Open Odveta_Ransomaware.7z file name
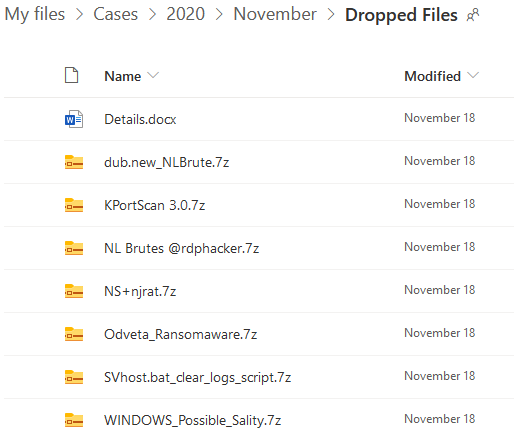 (x=180, y=334)
